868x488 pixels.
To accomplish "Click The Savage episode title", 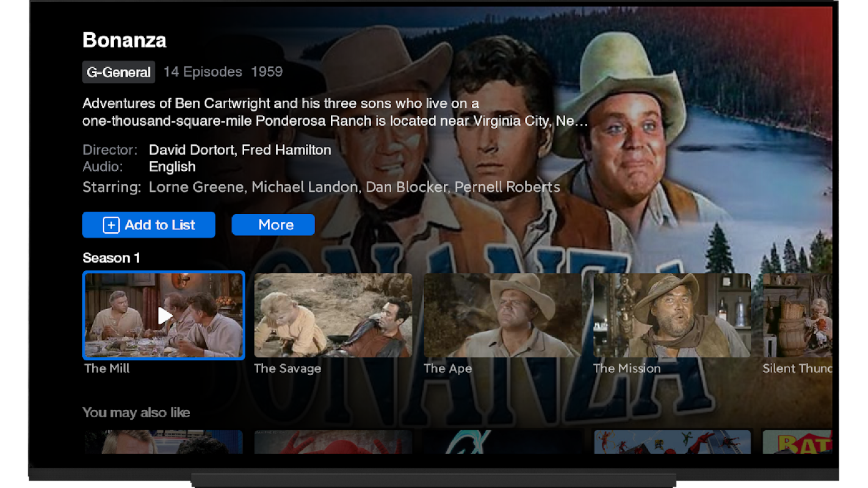I will pos(288,368).
